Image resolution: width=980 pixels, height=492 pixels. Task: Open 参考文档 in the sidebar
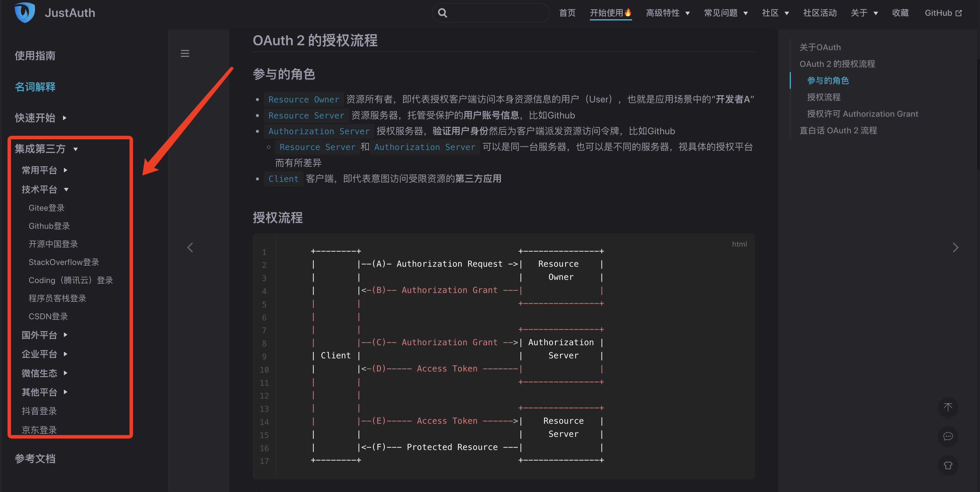35,458
